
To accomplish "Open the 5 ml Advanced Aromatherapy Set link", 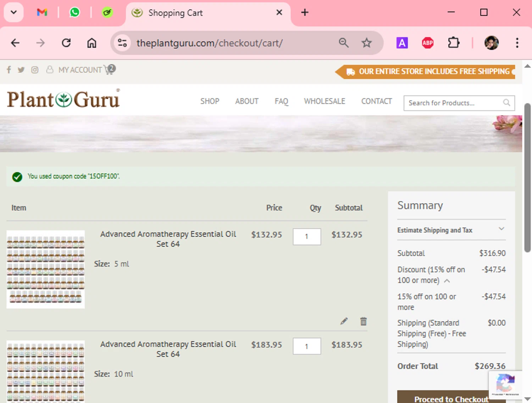I will coord(168,239).
